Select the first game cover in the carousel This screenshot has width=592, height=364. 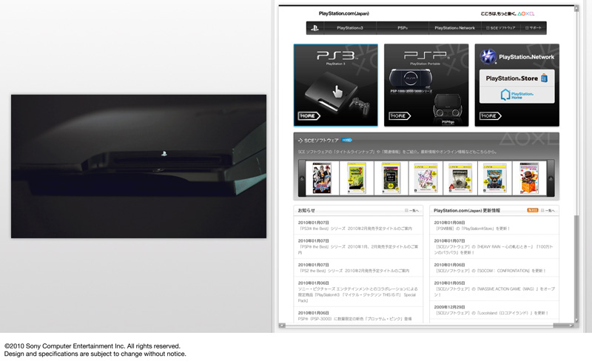point(322,178)
